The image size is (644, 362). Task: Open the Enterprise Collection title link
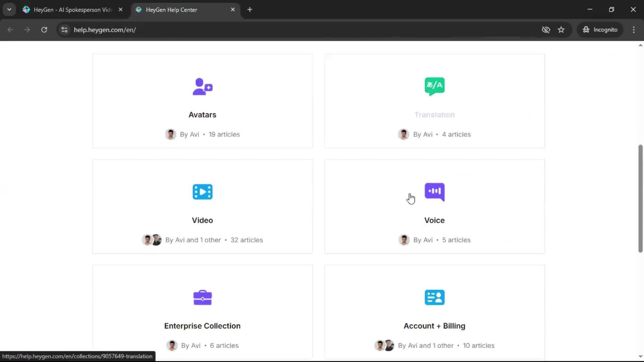pos(202,326)
